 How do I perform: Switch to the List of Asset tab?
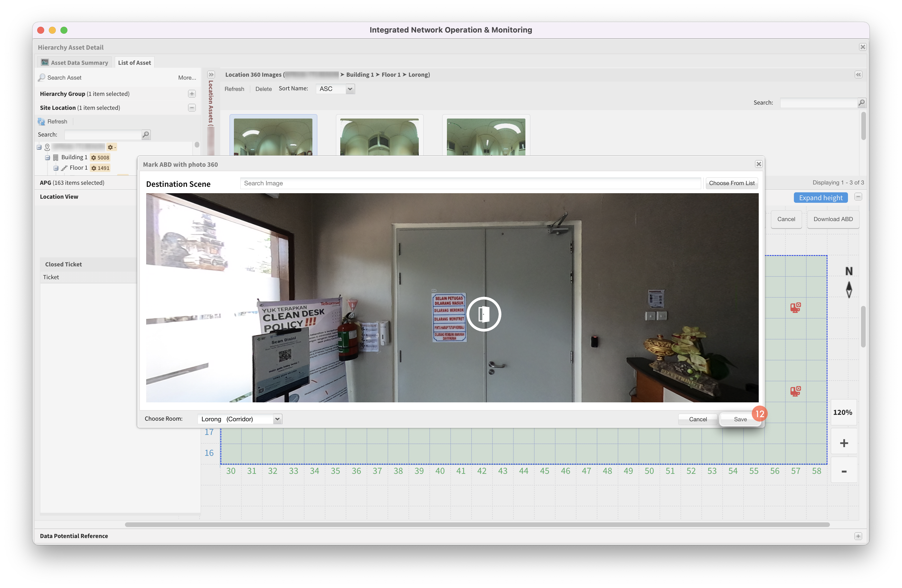pyautogui.click(x=134, y=62)
